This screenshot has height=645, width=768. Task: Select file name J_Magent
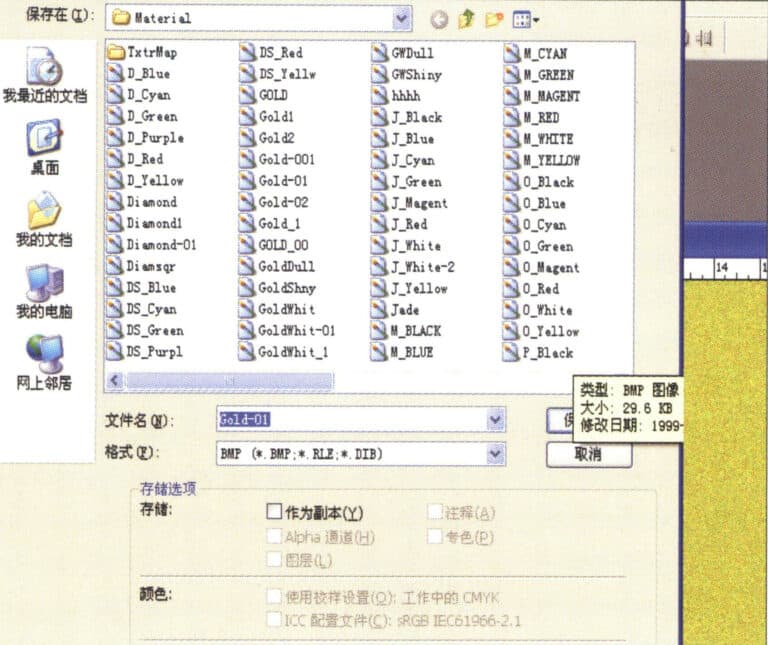point(419,203)
